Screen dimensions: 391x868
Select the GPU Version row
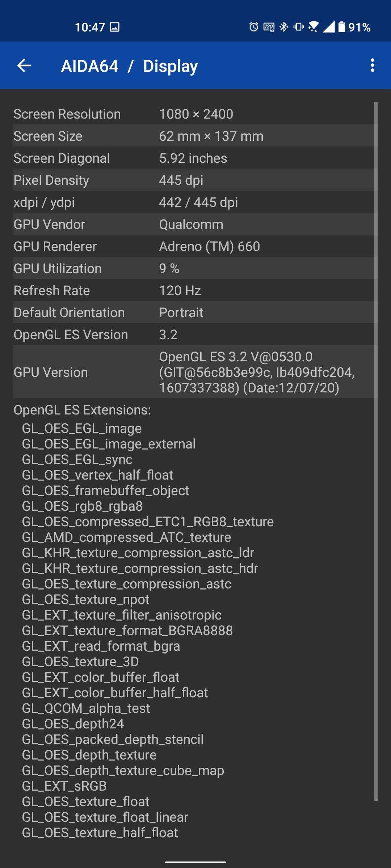pyautogui.click(x=195, y=372)
